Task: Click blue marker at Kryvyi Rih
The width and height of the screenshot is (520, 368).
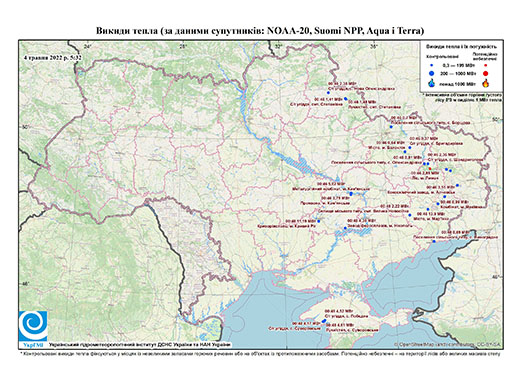Action: click(319, 221)
